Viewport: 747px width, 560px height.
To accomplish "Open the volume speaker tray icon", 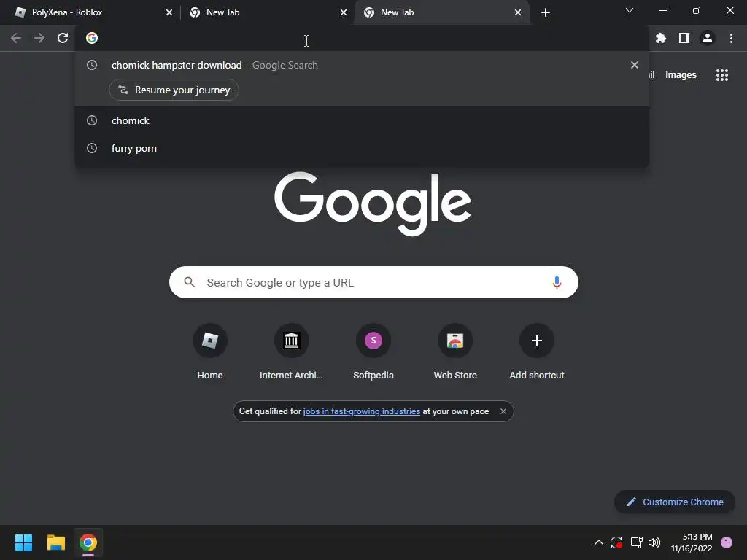I will [654, 542].
